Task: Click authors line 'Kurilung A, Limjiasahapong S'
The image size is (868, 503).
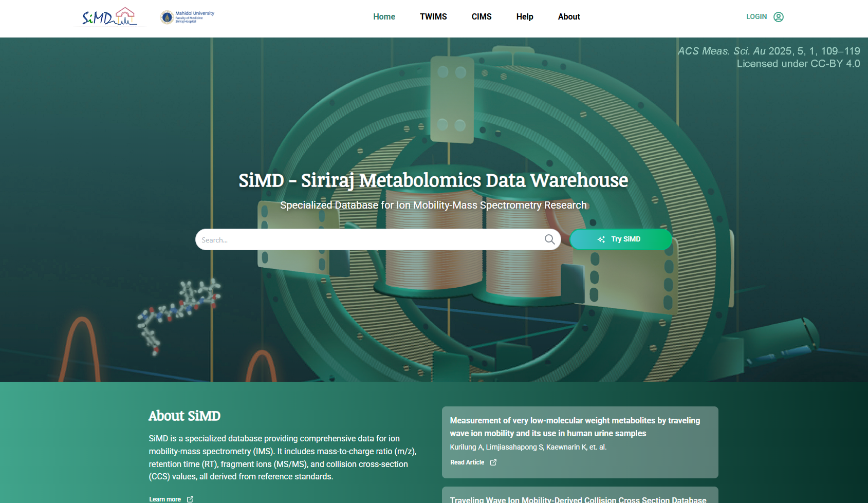Action: coord(528,447)
